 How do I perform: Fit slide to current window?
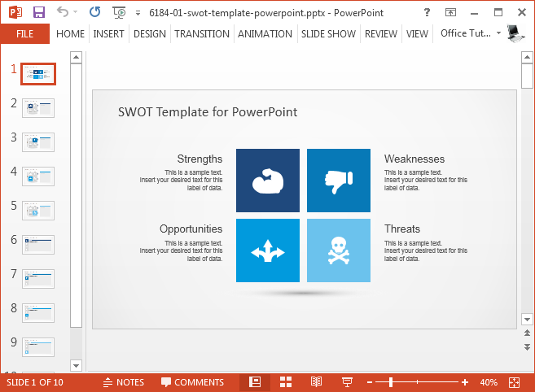tap(514, 382)
